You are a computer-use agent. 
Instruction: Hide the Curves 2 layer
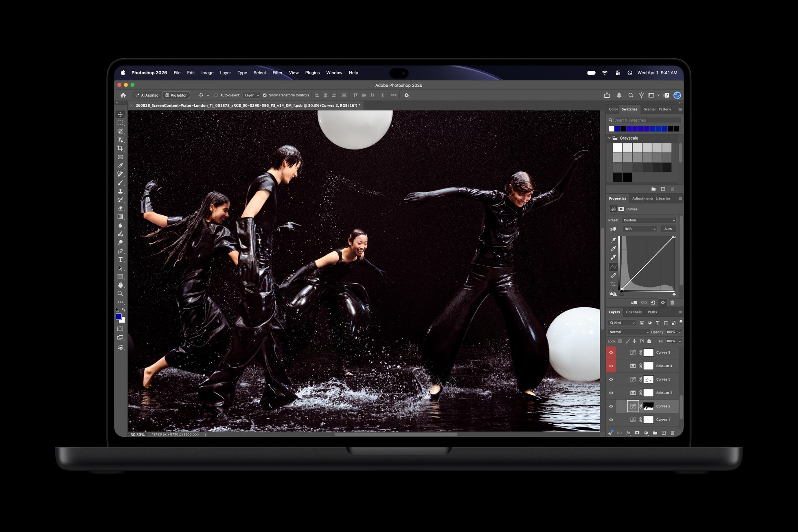tap(611, 406)
